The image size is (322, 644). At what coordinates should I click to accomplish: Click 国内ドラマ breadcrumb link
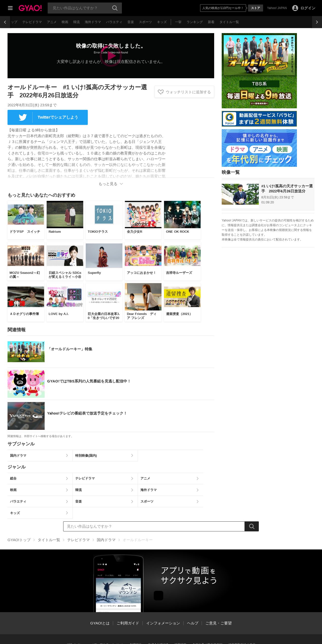click(106, 540)
